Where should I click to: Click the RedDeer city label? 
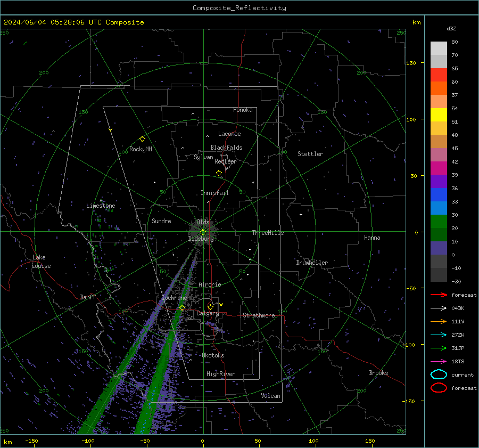pyautogui.click(x=226, y=161)
